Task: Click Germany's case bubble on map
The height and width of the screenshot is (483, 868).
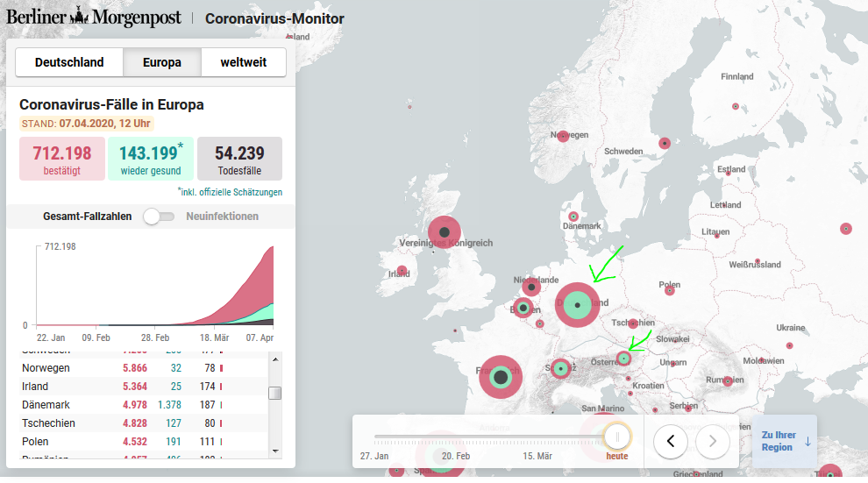Action: (577, 305)
